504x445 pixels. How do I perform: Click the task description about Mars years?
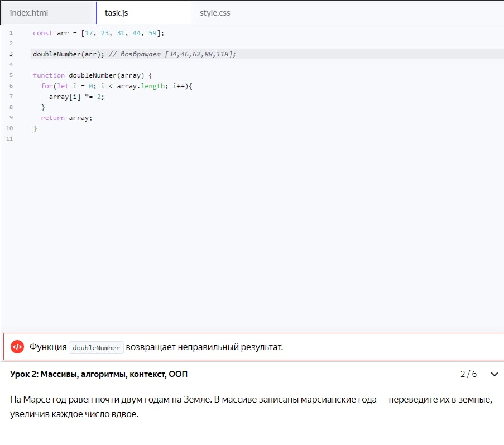point(251,406)
